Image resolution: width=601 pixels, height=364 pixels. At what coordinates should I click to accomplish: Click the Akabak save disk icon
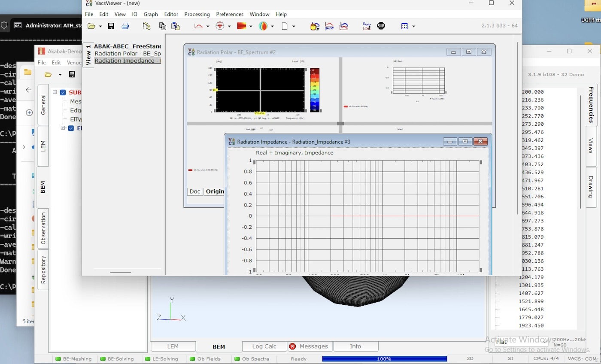click(72, 74)
